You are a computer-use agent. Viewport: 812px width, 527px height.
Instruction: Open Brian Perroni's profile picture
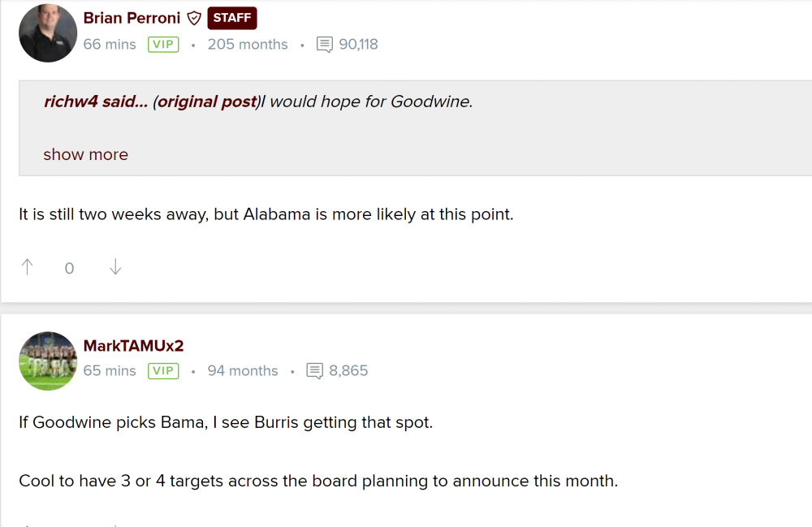pos(48,33)
